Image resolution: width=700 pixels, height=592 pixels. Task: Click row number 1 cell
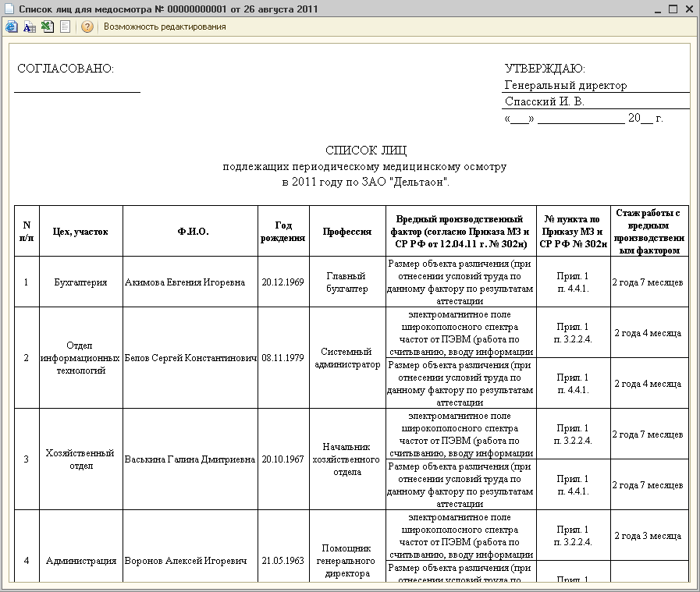point(27,282)
